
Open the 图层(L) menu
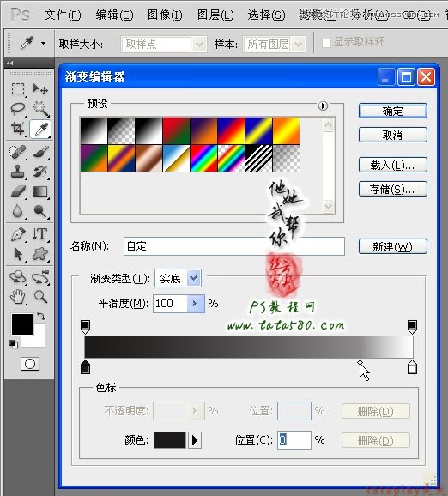point(215,15)
